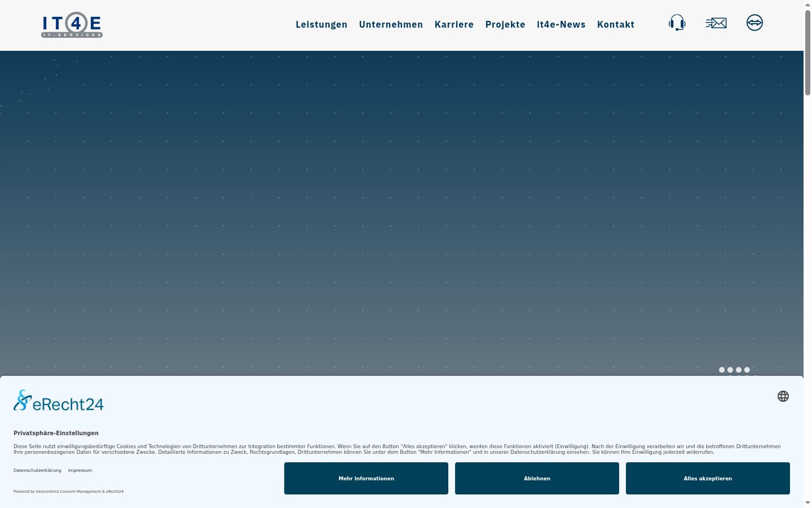Open the Unternehmen menu
The width and height of the screenshot is (812, 508).
coord(391,24)
